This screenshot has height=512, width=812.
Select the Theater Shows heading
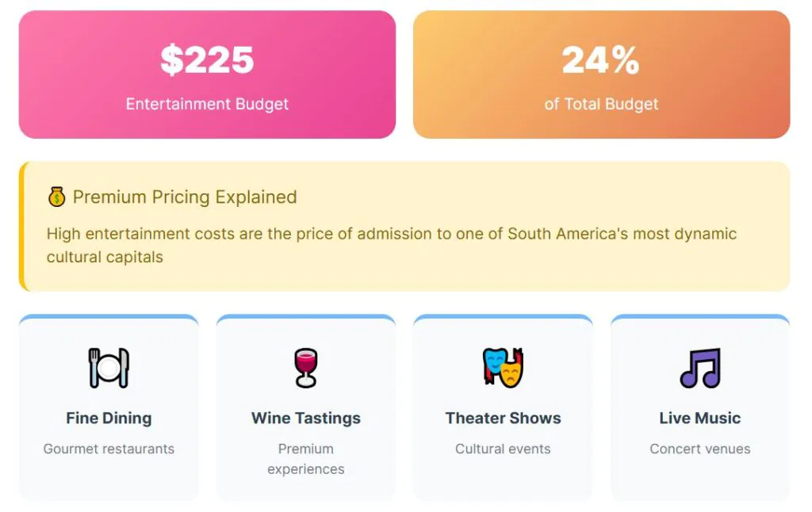[503, 418]
